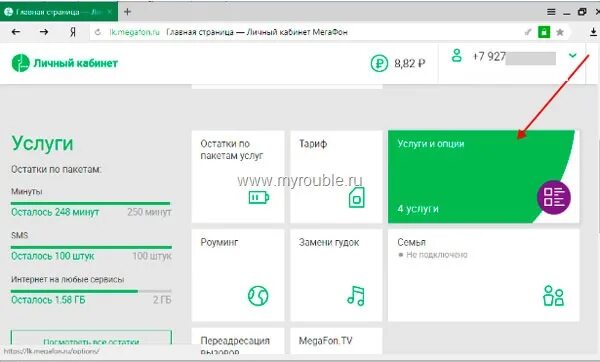
Task: Click the green lock security icon
Action: point(544,32)
